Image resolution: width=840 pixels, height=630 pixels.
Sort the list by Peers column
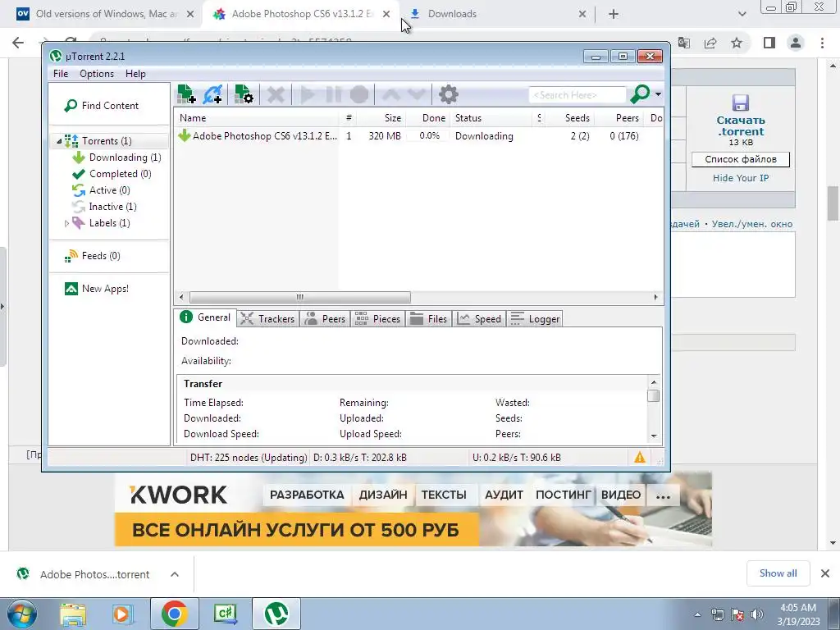[619, 118]
